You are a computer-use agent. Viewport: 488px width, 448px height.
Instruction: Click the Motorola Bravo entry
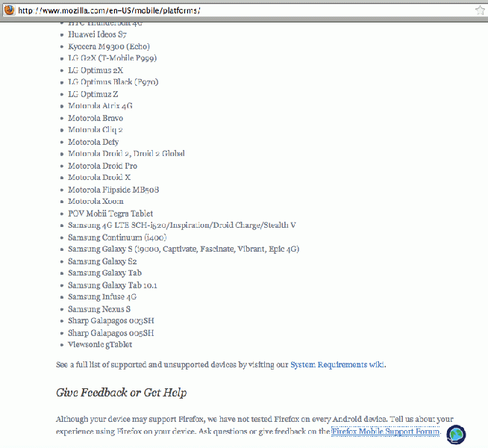tap(96, 118)
